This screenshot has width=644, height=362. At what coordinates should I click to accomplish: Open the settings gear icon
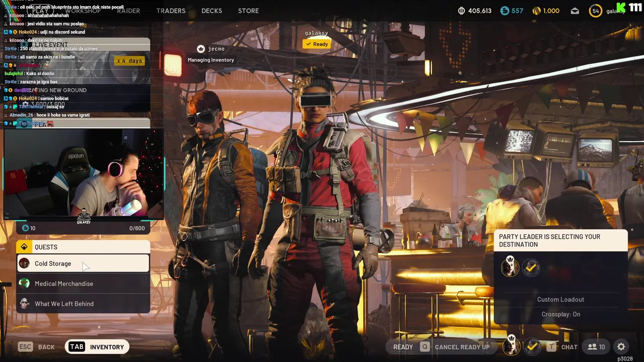click(621, 347)
